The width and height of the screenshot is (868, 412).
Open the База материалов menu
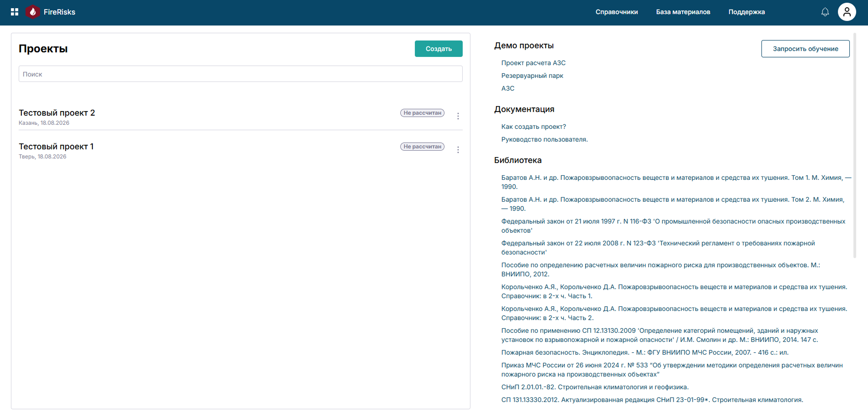tap(683, 12)
